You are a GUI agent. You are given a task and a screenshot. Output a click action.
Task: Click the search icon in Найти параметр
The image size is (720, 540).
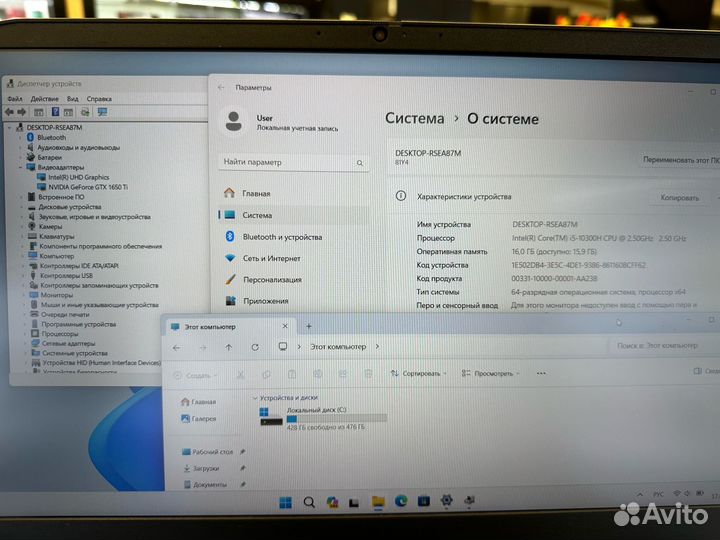(x=360, y=162)
